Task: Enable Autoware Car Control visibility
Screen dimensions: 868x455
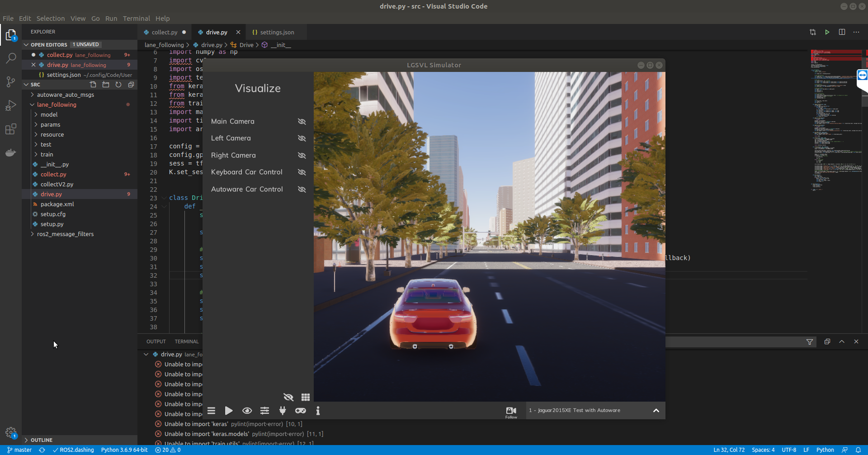Action: tap(302, 189)
